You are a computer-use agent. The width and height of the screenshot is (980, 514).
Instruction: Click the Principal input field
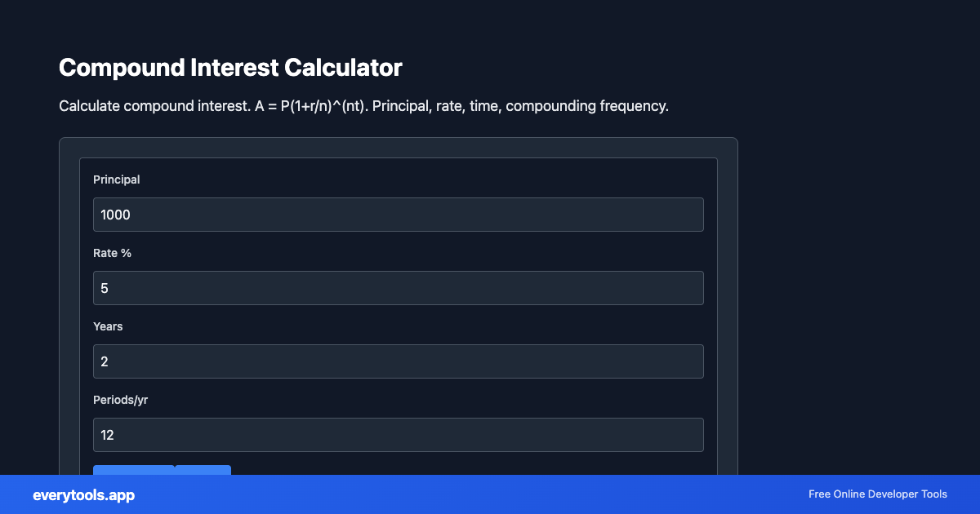[x=398, y=214]
